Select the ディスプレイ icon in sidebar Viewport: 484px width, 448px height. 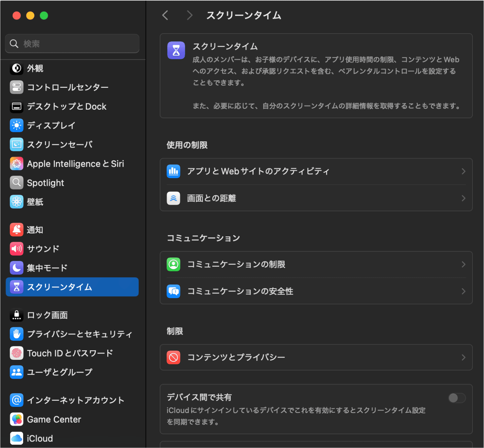click(x=17, y=125)
